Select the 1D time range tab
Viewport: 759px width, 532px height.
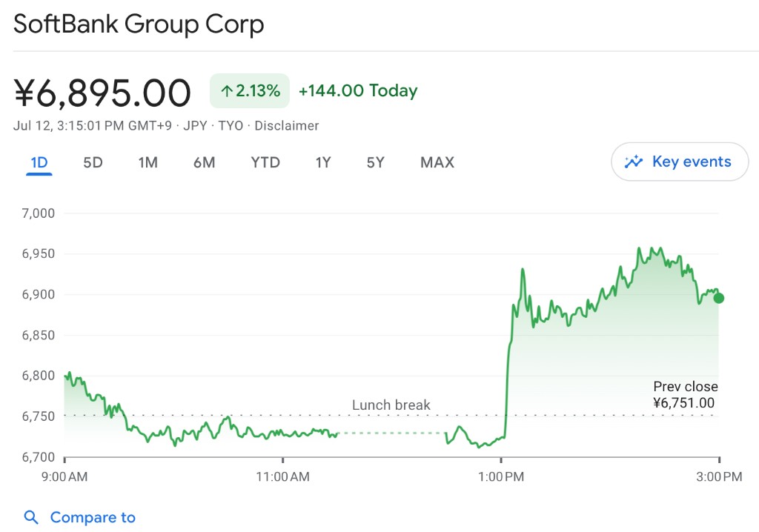point(39,162)
